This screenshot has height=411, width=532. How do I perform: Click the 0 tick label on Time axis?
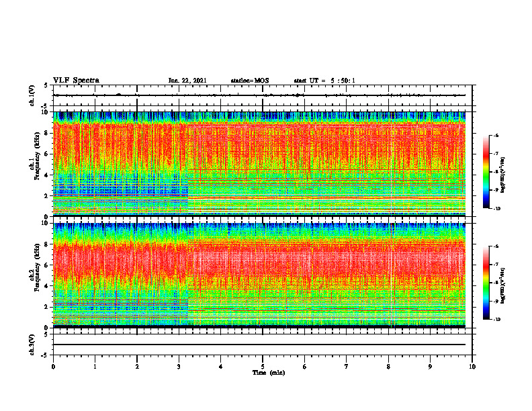[53, 367]
